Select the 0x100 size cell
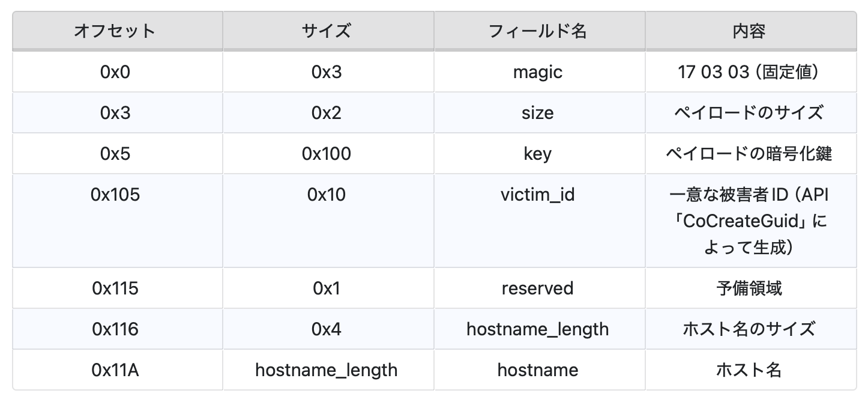This screenshot has width=868, height=399. 327,154
